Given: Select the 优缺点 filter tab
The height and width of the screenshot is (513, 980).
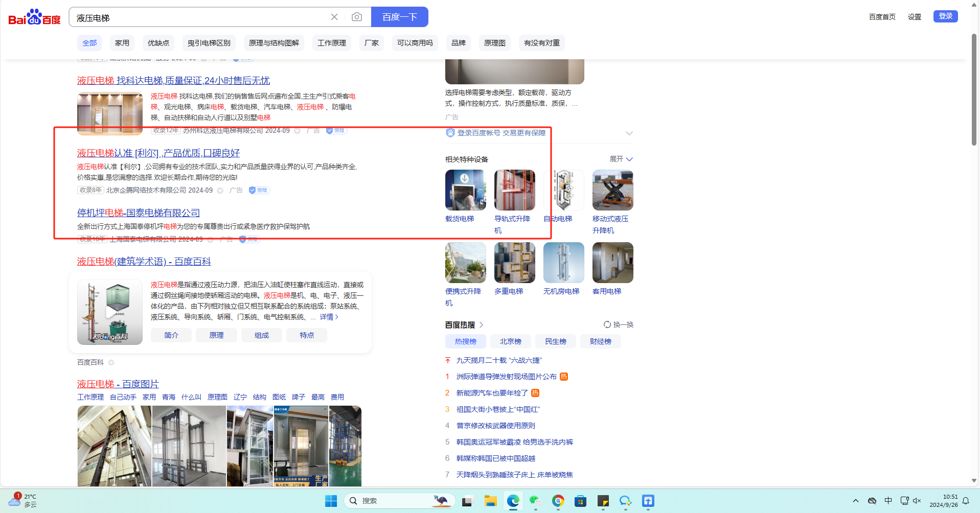Looking at the screenshot, I should [x=158, y=43].
